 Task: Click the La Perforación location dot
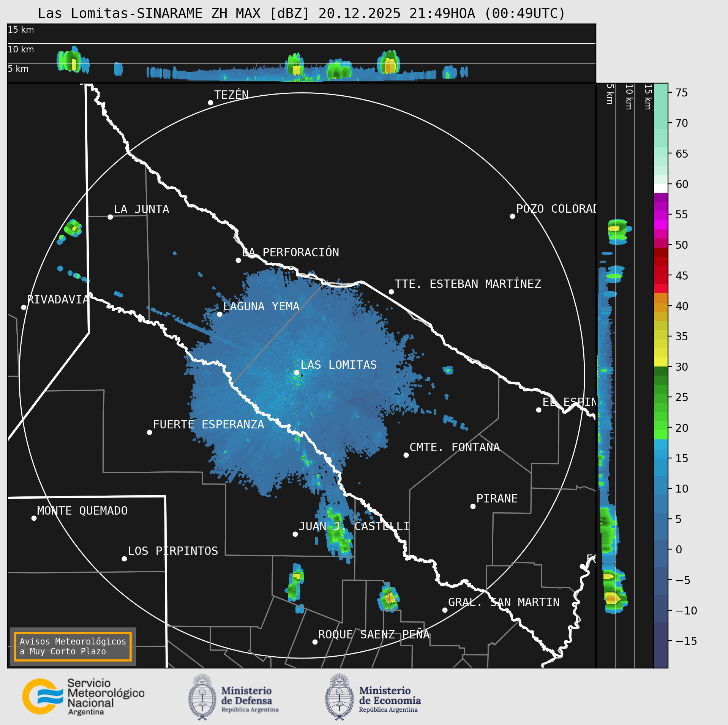click(x=238, y=260)
